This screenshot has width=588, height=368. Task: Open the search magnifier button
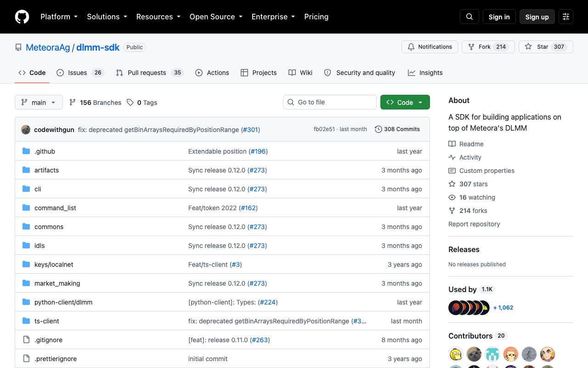(469, 17)
